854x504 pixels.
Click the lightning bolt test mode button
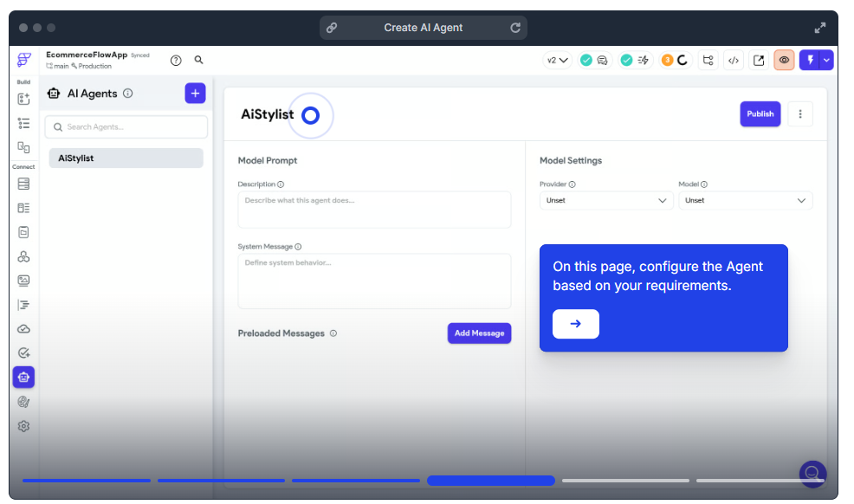(810, 60)
